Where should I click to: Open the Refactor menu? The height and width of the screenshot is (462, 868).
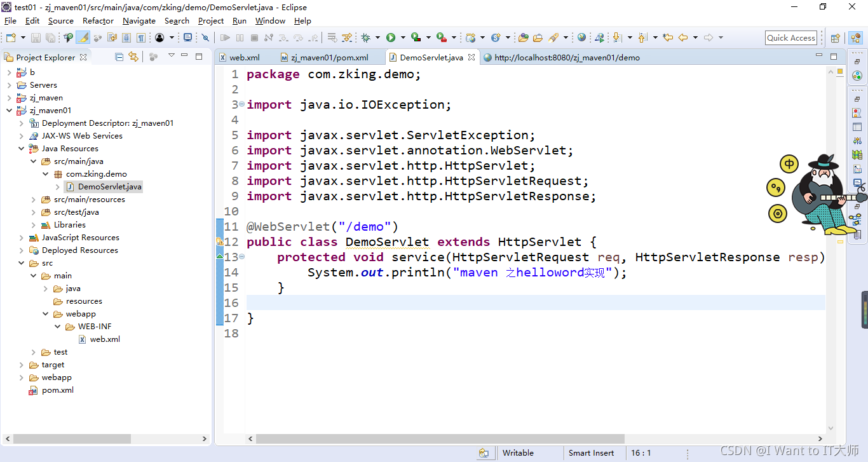pos(98,20)
